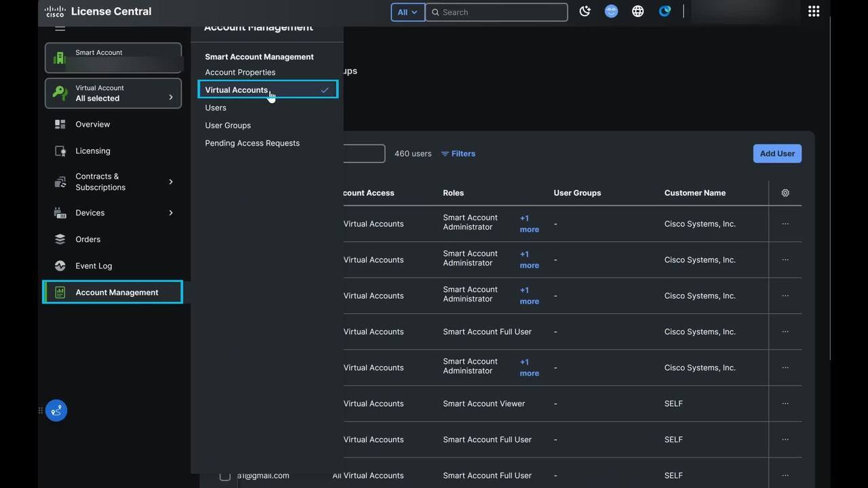868x488 pixels.
Task: Click the a1@gmail.com email cell
Action: 263,475
